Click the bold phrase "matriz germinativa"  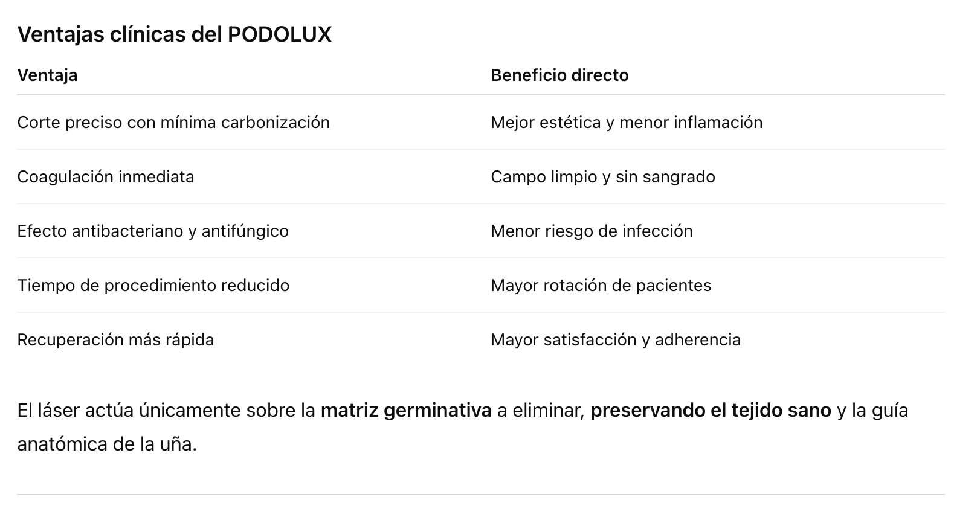[x=406, y=411]
